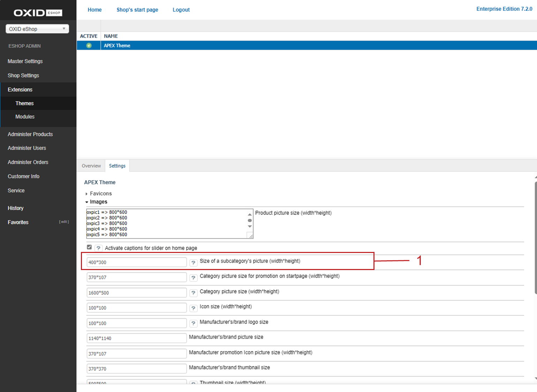This screenshot has width=537, height=392.
Task: Open Shop's start page link
Action: pos(137,10)
